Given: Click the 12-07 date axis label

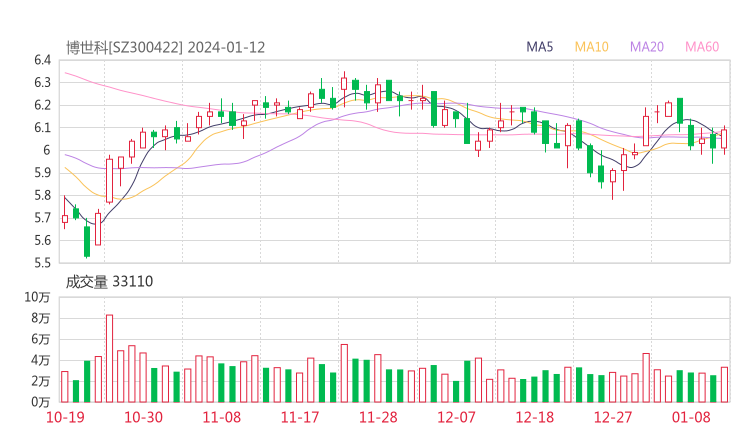Looking at the screenshot, I should coord(456,417).
